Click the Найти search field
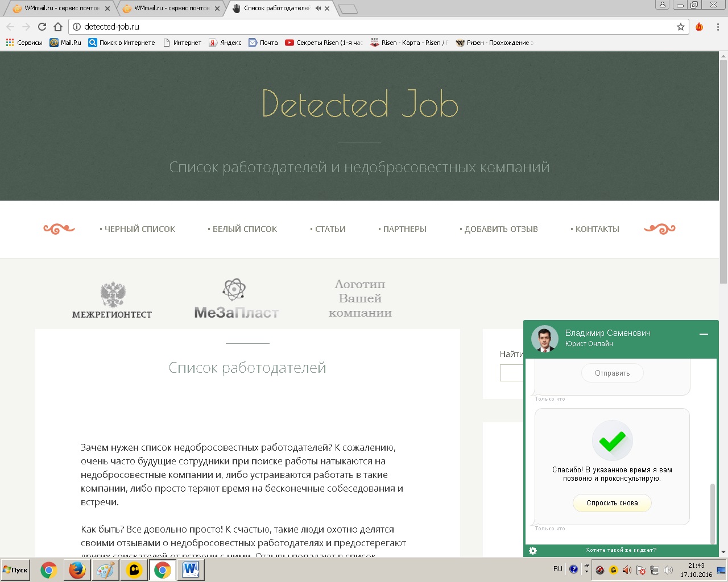This screenshot has width=728, height=582. 512,373
